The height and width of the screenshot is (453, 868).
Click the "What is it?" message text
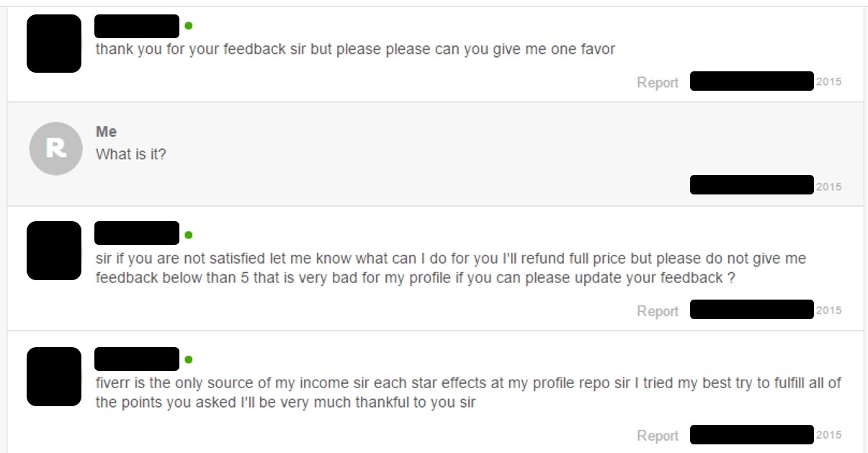tap(130, 154)
